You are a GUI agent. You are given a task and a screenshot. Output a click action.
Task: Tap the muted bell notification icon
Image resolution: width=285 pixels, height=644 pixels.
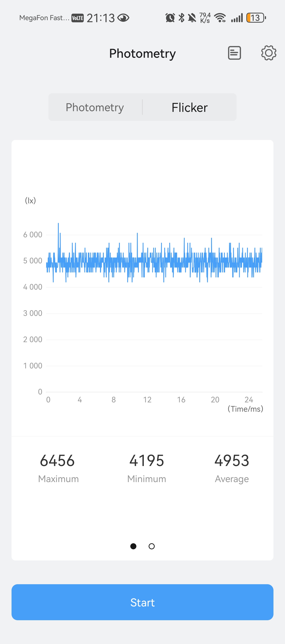pos(192,18)
